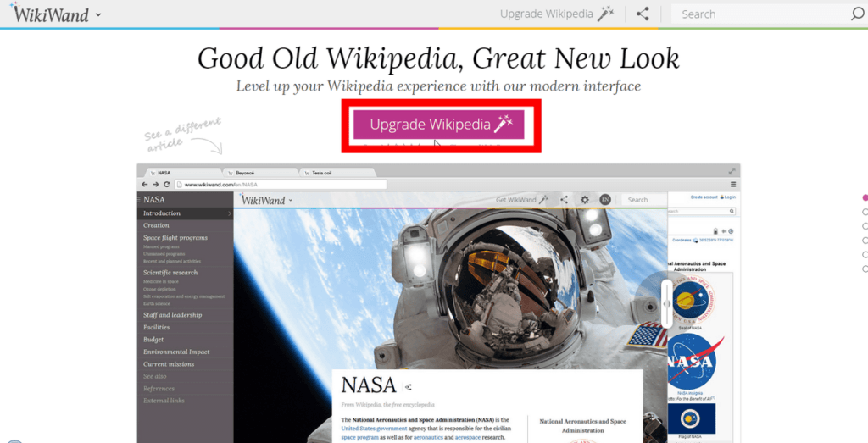This screenshot has width=868, height=443.
Task: Select the NASA browser tab in preview
Action: point(181,173)
